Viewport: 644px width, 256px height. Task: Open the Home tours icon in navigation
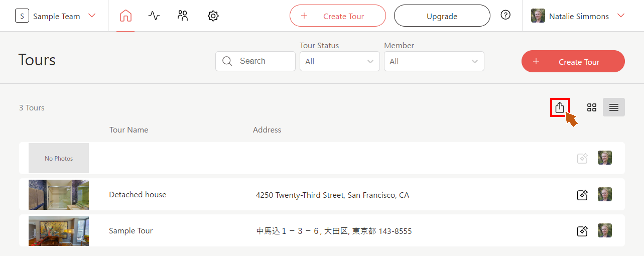coord(125,16)
